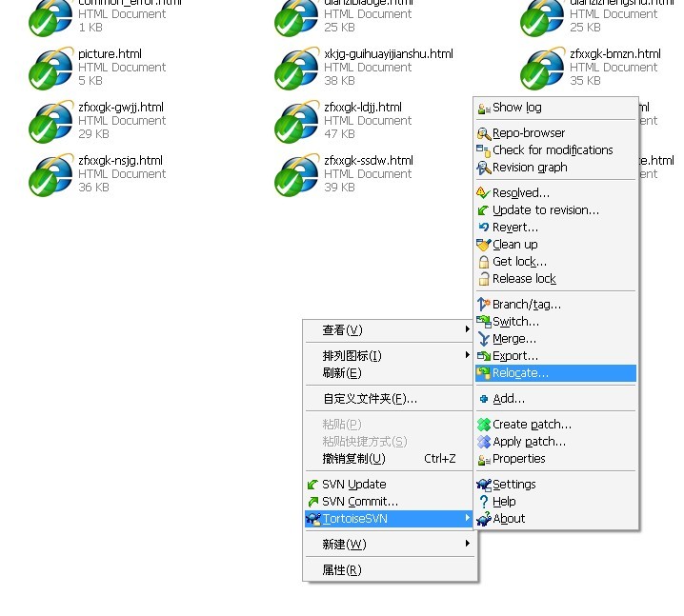This screenshot has width=684, height=616.
Task: Click the file name zfxxgk-bmzn.html
Action: (615, 54)
